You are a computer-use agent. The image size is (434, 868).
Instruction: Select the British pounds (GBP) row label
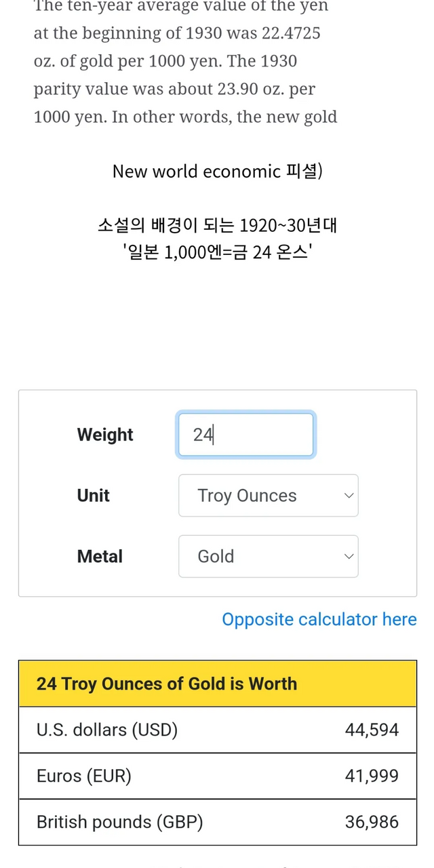tap(120, 823)
